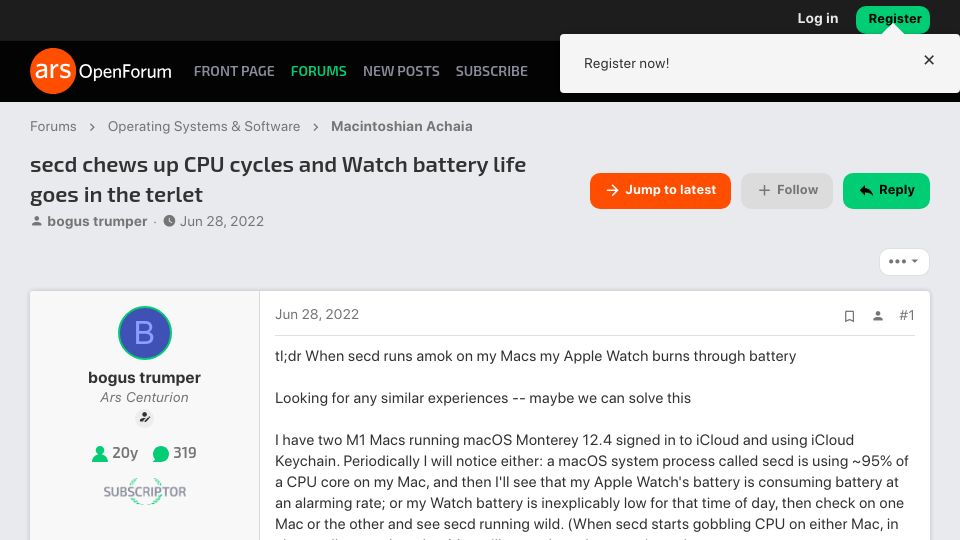This screenshot has height=540, width=960.
Task: Click the person icon next to #1
Action: point(878,315)
